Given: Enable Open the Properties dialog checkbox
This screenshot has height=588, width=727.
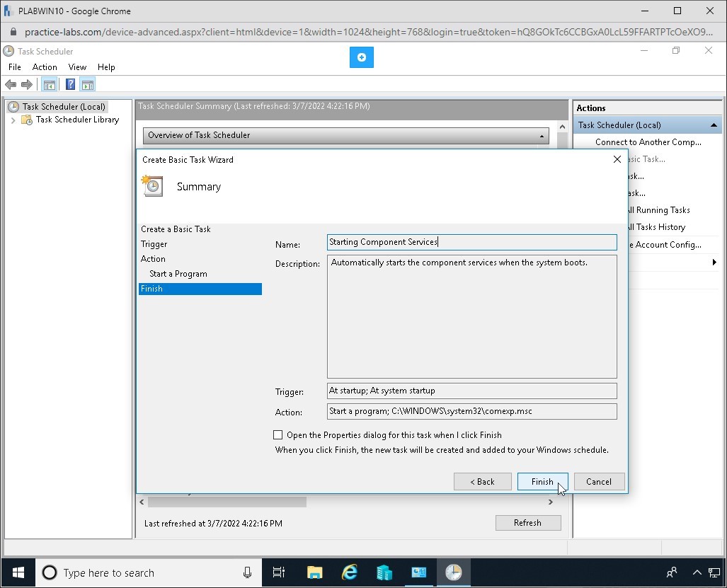Looking at the screenshot, I should click(277, 435).
